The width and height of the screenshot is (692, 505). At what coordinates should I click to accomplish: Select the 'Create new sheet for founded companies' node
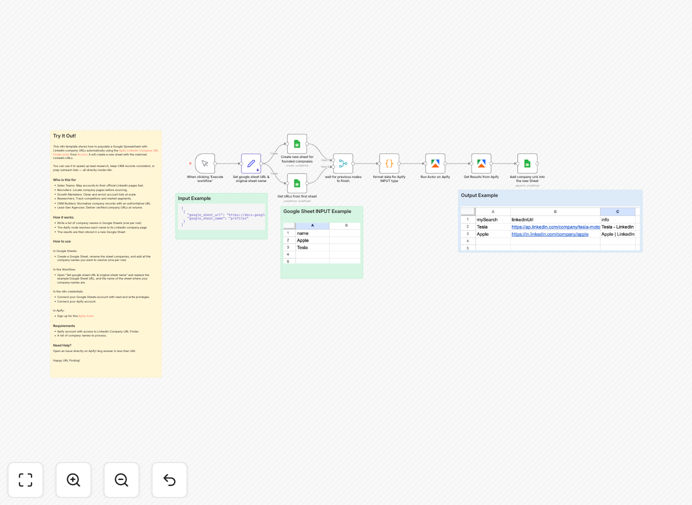point(297,144)
